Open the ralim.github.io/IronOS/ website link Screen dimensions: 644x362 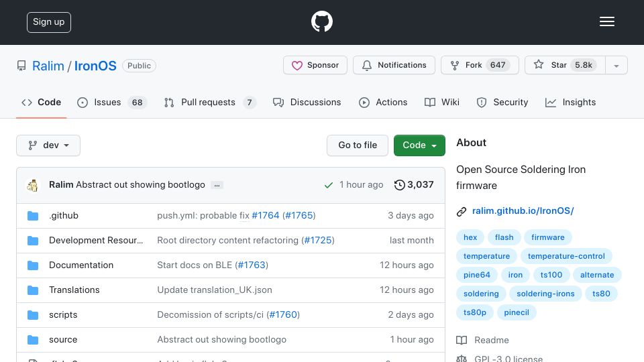tap(523, 211)
